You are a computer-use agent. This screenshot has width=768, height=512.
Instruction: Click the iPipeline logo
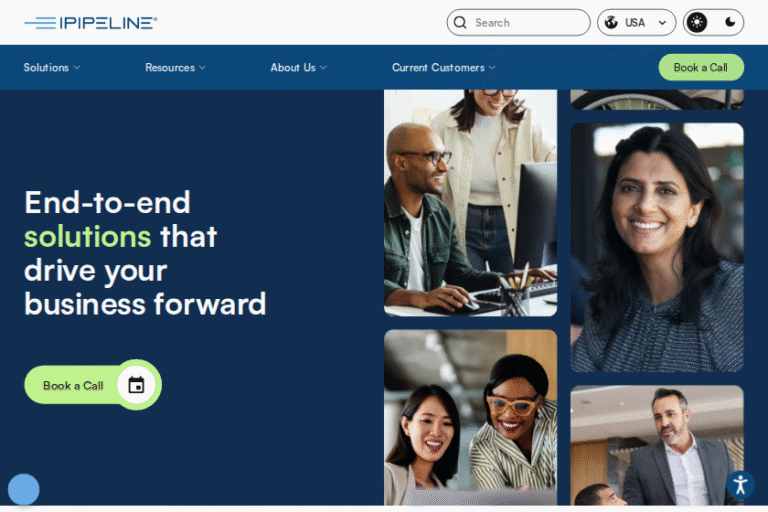point(91,23)
